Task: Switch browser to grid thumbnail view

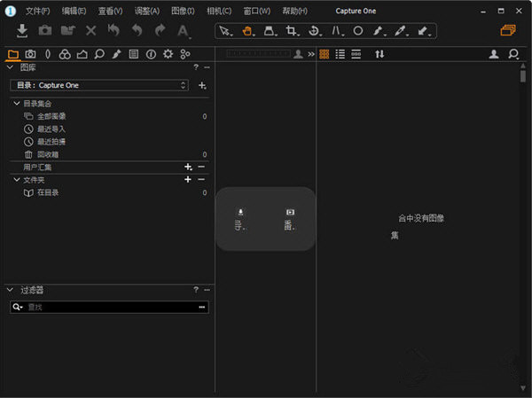Action: pyautogui.click(x=325, y=54)
